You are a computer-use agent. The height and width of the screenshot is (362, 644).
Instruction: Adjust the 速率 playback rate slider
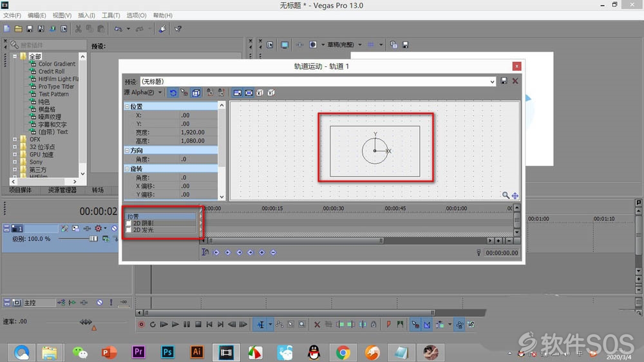86,321
